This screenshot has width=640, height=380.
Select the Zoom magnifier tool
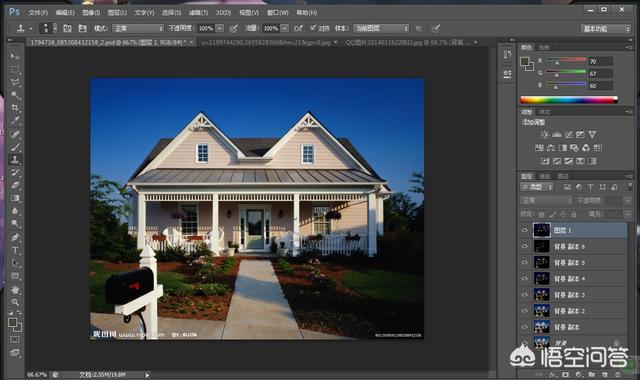(15, 302)
